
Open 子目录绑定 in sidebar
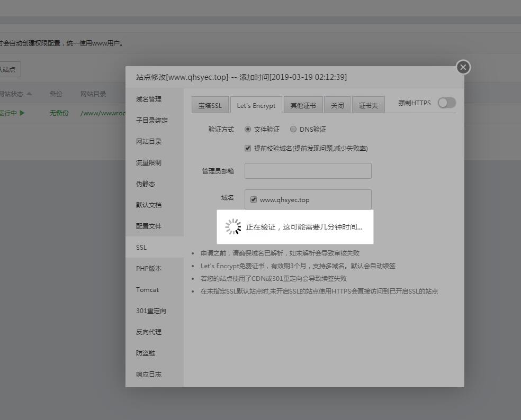click(155, 120)
